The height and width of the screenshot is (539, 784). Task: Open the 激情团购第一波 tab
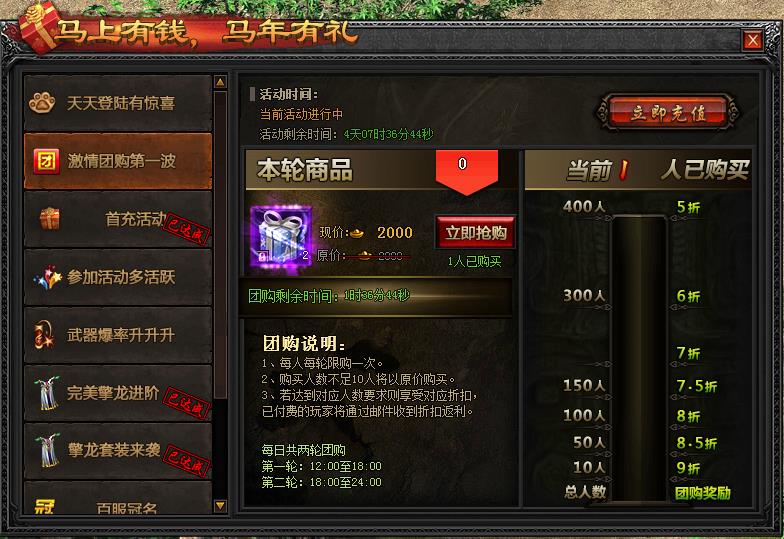click(x=118, y=161)
